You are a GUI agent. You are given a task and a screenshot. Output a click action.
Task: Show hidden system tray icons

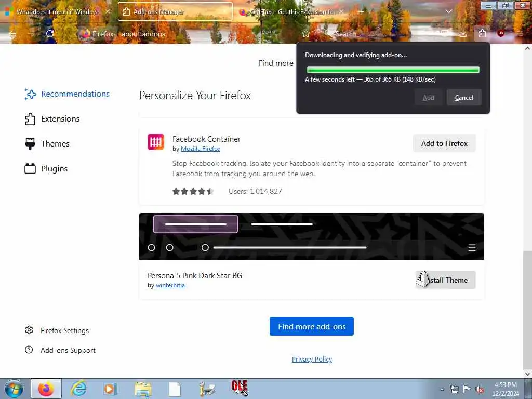pos(442,389)
